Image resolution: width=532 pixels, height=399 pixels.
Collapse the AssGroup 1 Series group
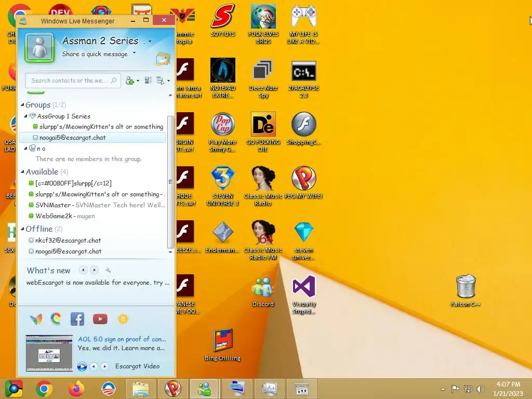click(26, 116)
